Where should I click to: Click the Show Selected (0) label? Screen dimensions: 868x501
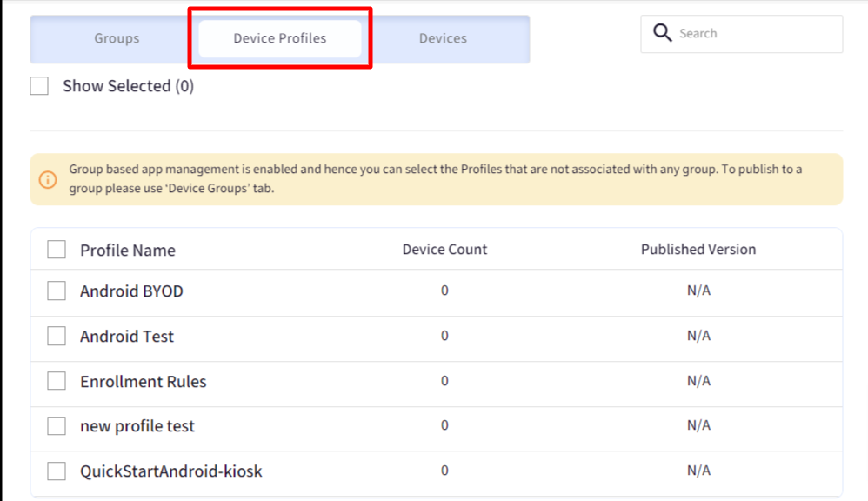pyautogui.click(x=129, y=86)
